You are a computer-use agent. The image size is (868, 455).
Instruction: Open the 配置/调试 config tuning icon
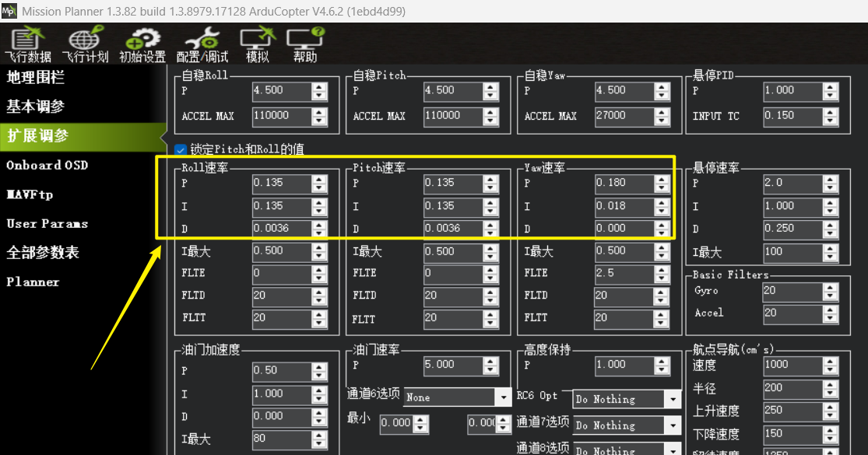coord(202,44)
